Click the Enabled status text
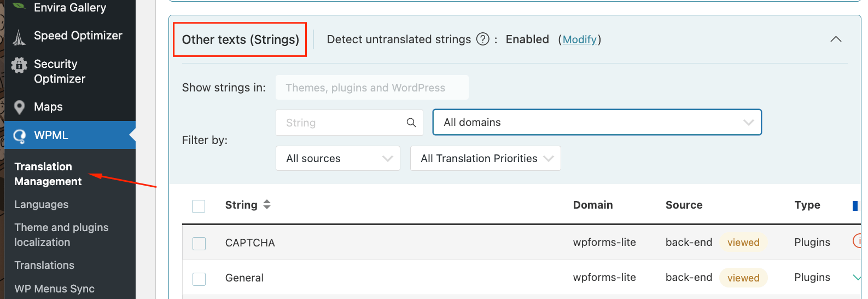868x299 pixels. click(527, 39)
